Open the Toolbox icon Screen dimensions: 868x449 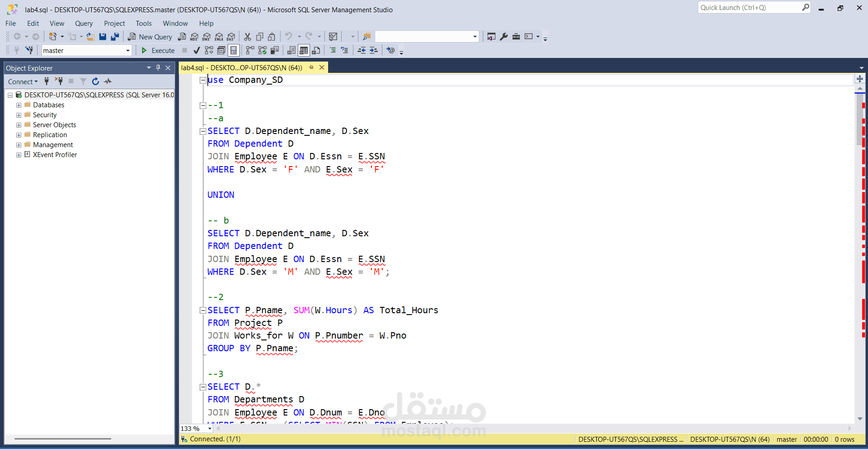[516, 37]
